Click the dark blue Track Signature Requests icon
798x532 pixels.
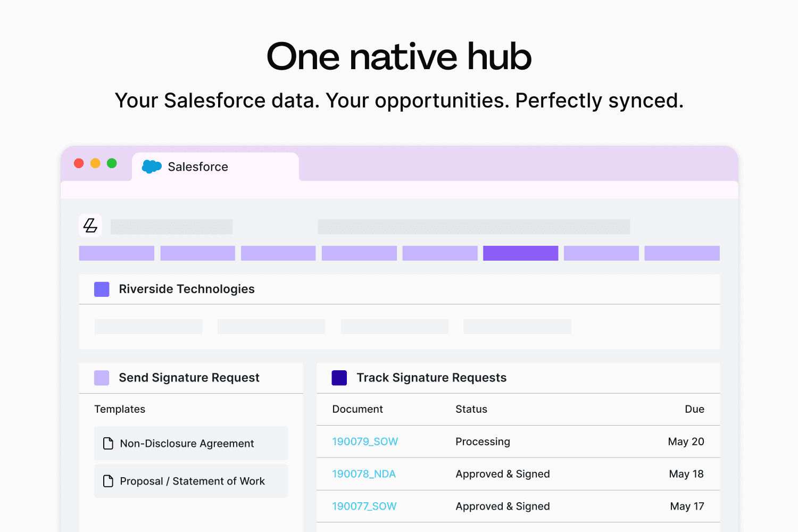click(339, 378)
